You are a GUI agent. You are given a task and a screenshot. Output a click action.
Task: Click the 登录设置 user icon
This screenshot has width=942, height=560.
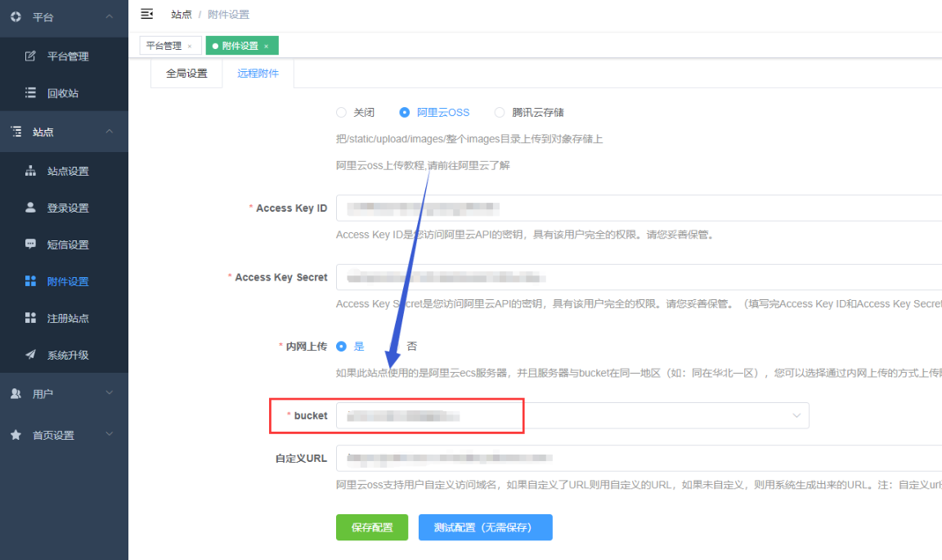tap(31, 208)
